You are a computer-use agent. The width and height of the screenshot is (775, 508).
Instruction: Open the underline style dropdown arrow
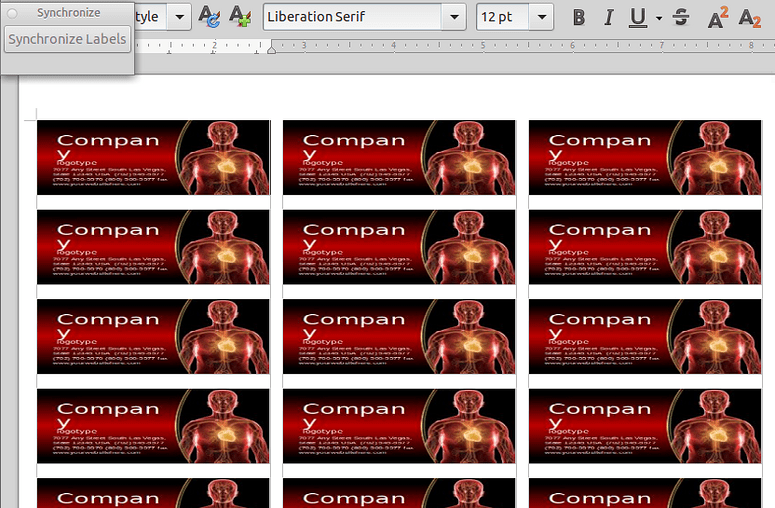pos(659,18)
